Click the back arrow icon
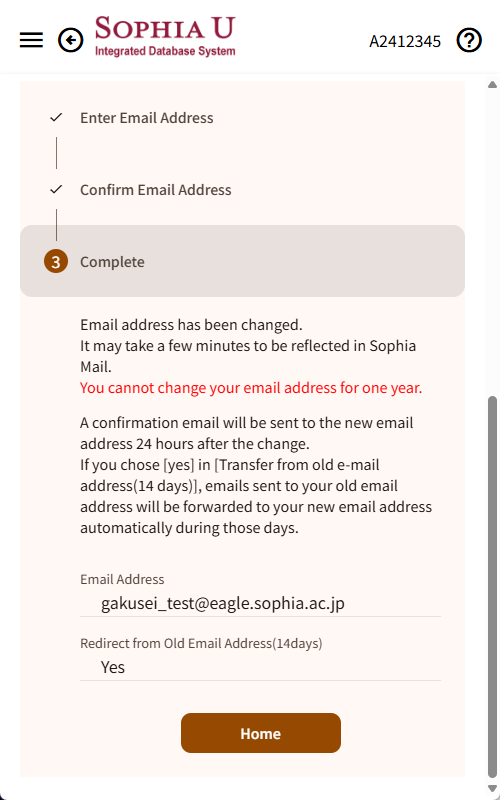Viewport: 500px width, 800px height. click(70, 40)
